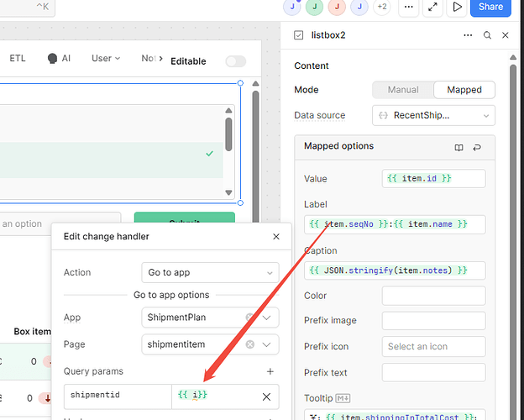Click the tabs overflow right chevron

click(160, 58)
